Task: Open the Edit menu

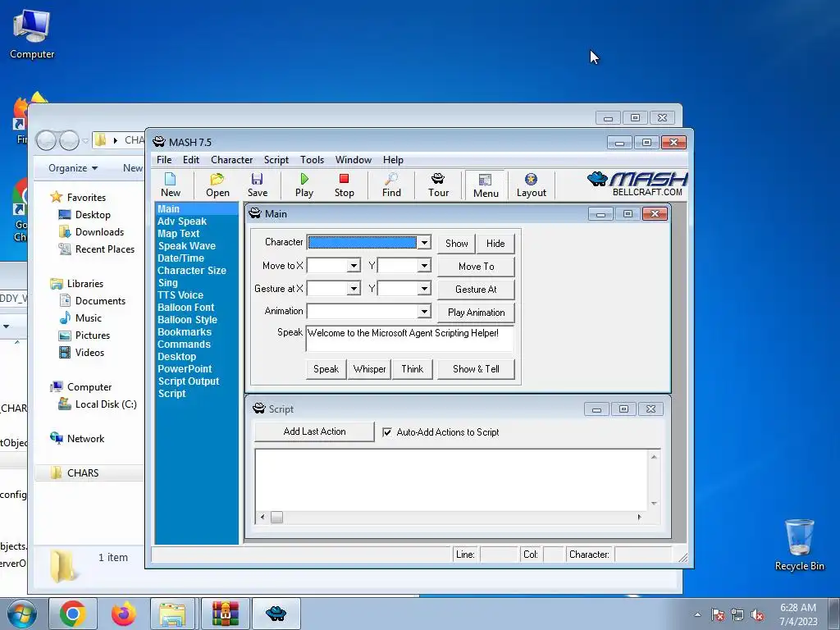Action: coord(190,160)
